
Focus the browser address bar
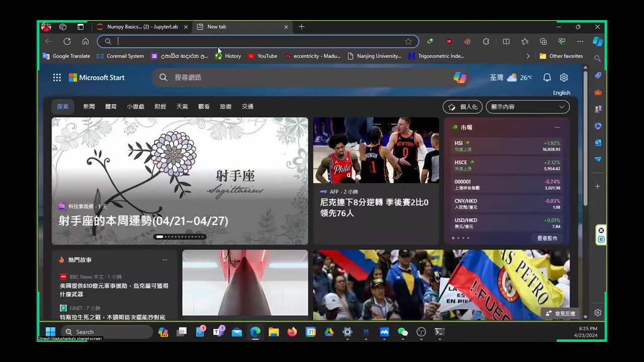(x=258, y=41)
